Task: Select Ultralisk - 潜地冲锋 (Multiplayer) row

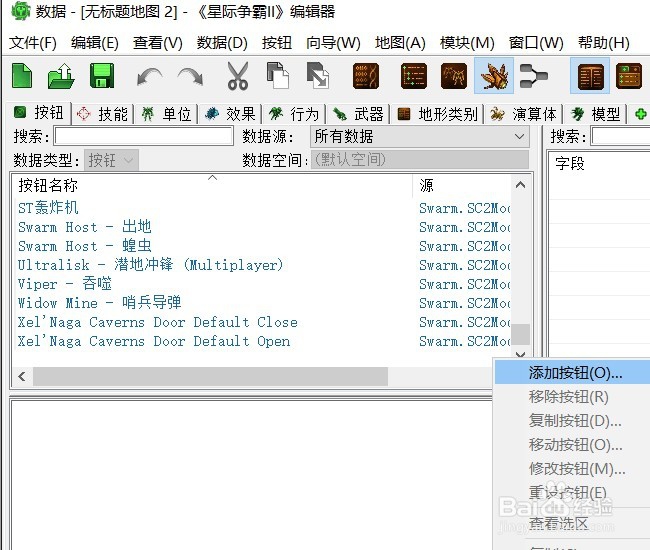Action: (x=261, y=265)
